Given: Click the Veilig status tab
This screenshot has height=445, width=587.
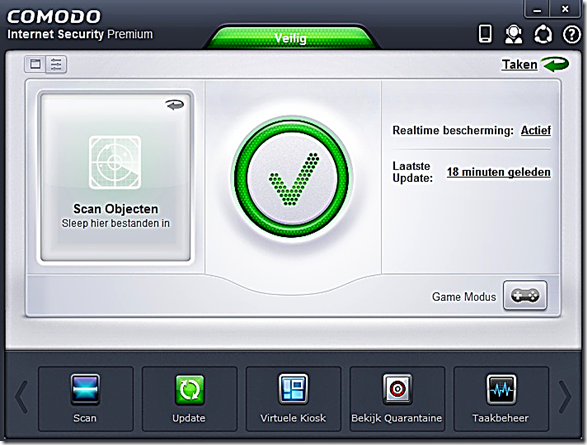Looking at the screenshot, I should 291,38.
